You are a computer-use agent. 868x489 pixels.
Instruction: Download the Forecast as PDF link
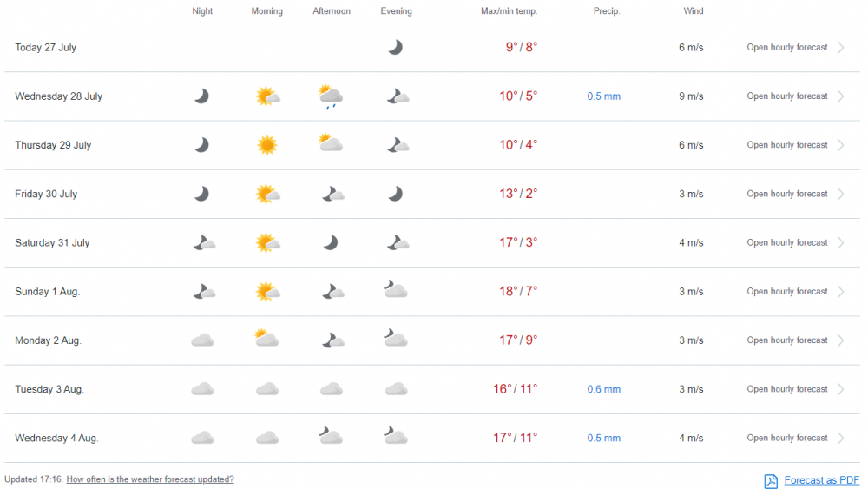(821, 480)
